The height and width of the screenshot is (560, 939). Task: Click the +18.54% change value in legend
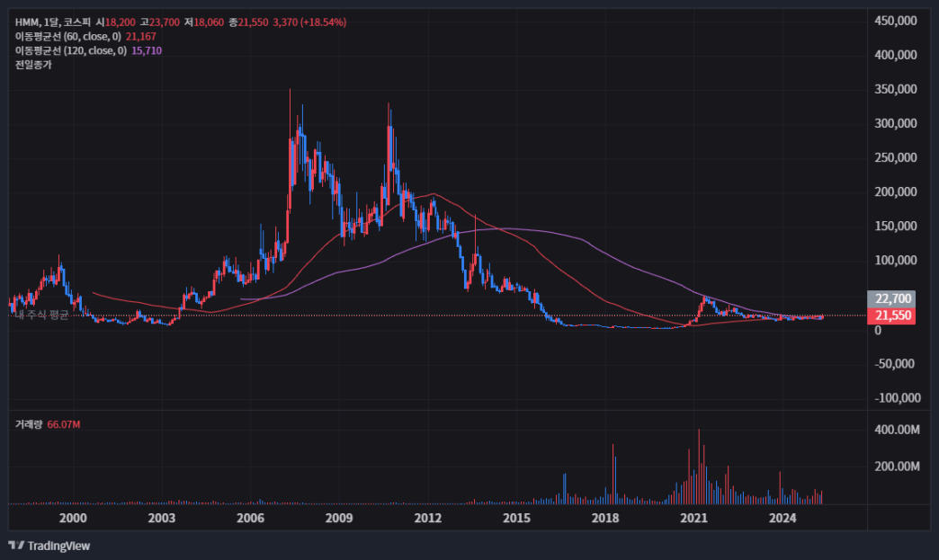[323, 22]
